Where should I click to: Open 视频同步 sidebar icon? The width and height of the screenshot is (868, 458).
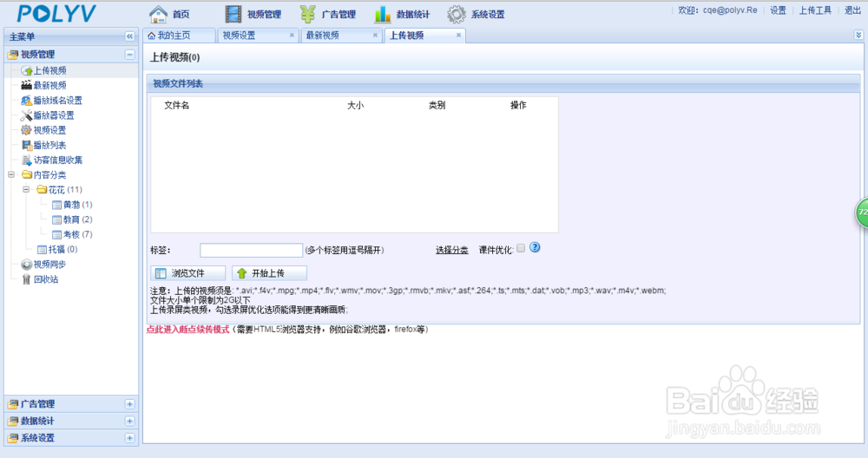click(27, 265)
